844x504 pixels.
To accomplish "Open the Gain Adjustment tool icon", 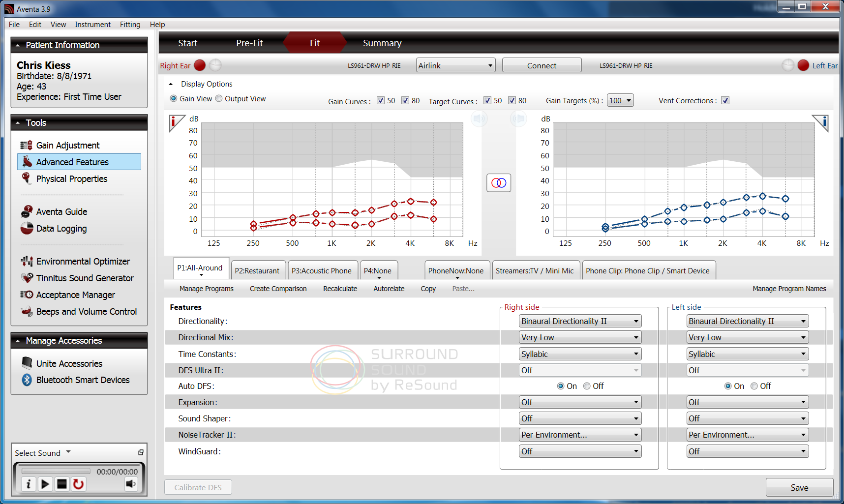I will click(27, 145).
